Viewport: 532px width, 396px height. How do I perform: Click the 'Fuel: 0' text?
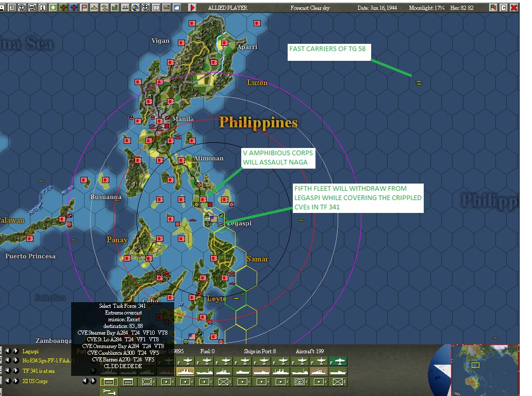pyautogui.click(x=207, y=351)
